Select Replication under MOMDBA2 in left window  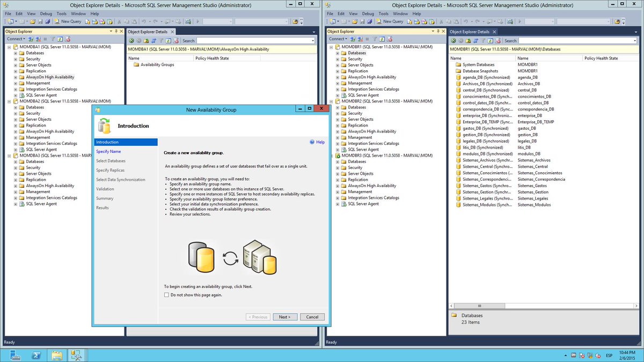click(36, 125)
